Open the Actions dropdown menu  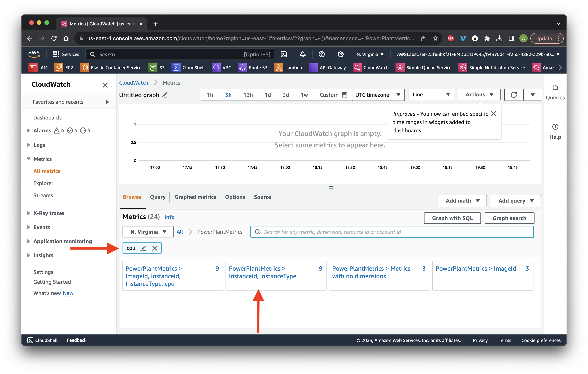pyautogui.click(x=479, y=94)
